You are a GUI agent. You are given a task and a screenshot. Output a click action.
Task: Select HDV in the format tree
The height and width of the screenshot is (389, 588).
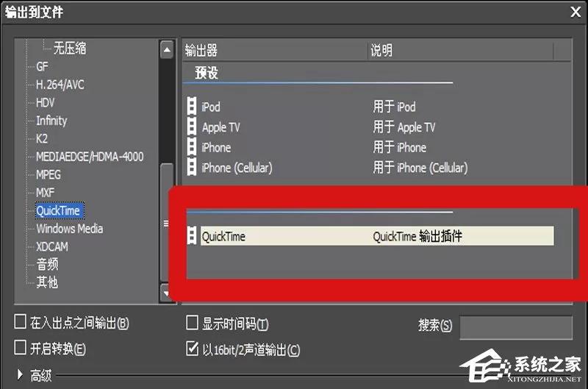(45, 103)
